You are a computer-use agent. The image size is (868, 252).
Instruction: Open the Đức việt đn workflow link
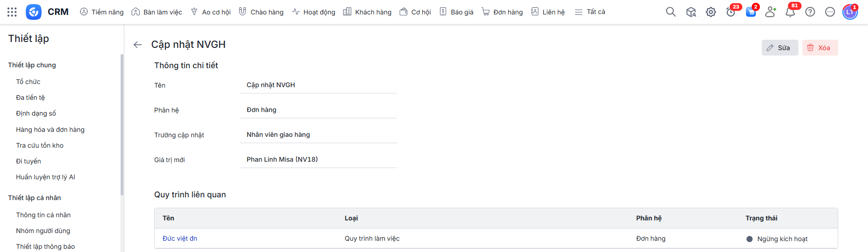[180, 238]
